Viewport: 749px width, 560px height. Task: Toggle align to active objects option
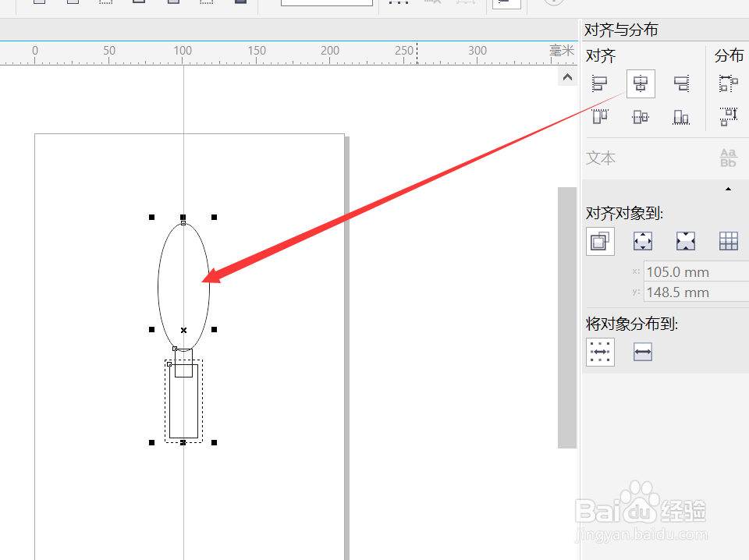point(600,241)
